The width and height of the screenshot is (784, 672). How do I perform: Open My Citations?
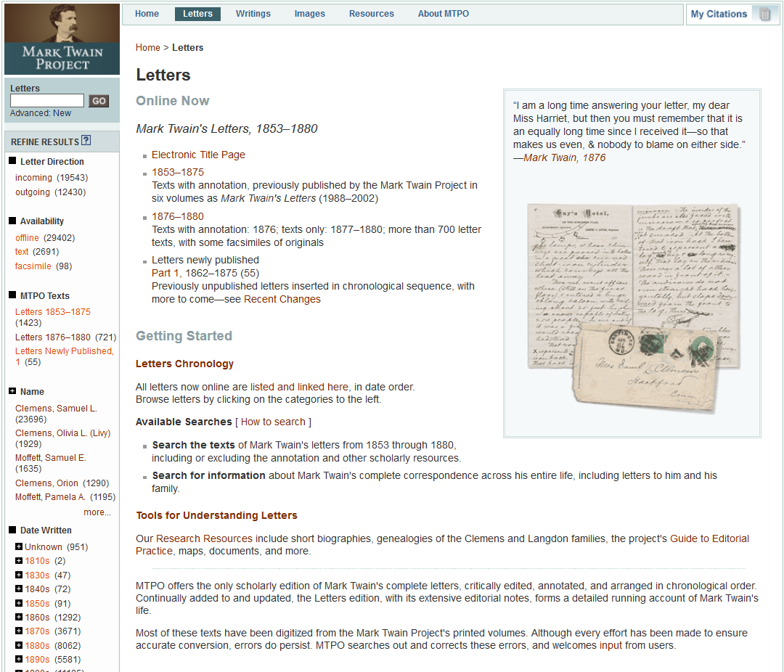pyautogui.click(x=719, y=14)
